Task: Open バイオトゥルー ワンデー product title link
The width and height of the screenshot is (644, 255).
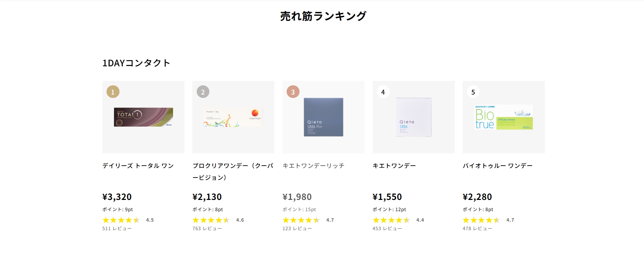Action: click(x=498, y=166)
